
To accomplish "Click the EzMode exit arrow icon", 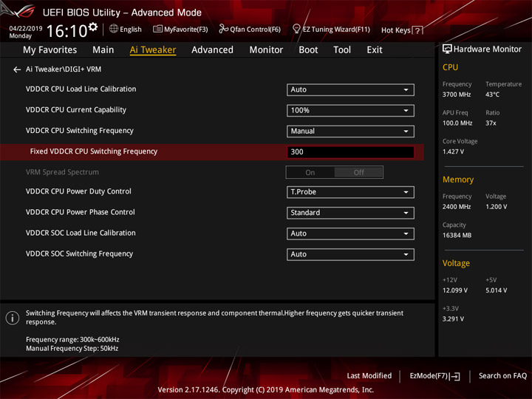I will pos(455,376).
